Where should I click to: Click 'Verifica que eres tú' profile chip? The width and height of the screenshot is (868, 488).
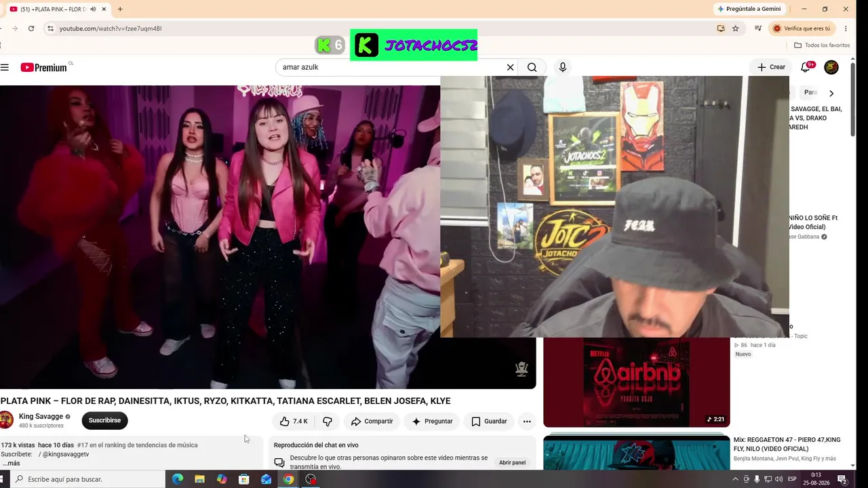click(x=802, y=28)
